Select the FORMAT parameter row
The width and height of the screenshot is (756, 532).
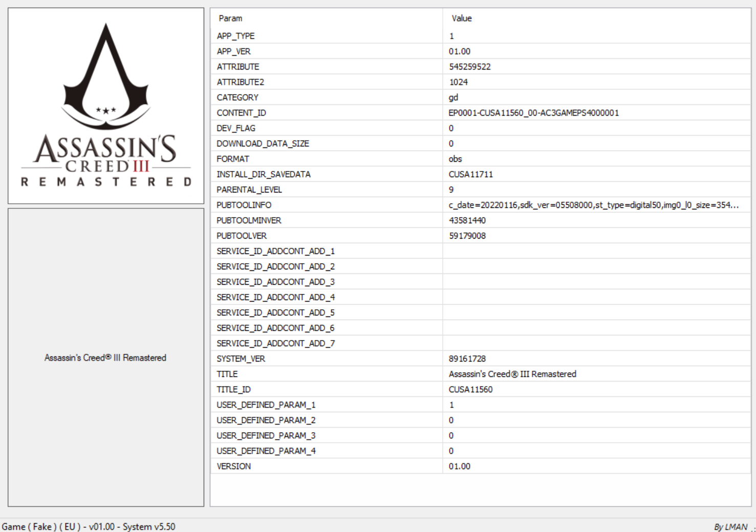point(233,159)
